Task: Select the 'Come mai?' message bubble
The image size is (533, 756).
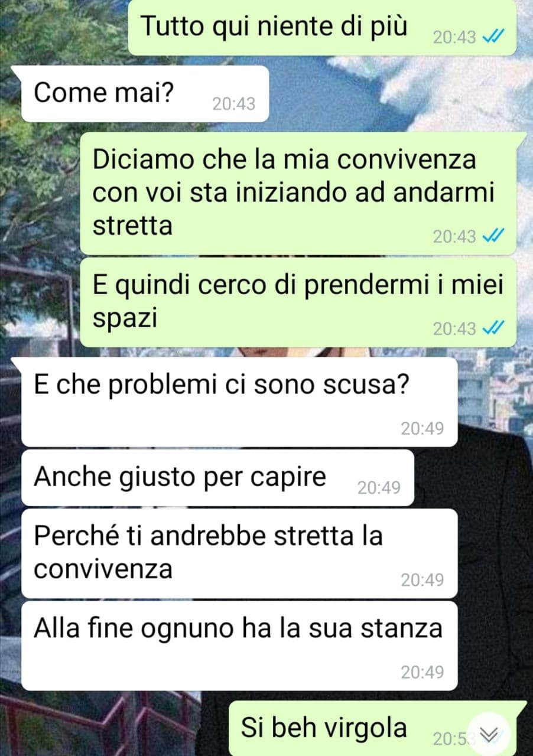Action: 145,94
